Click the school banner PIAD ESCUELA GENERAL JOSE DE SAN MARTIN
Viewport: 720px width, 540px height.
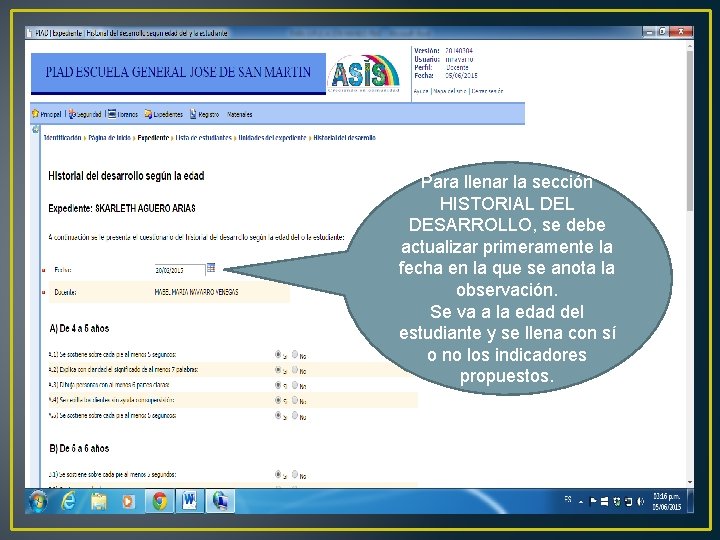point(178,73)
